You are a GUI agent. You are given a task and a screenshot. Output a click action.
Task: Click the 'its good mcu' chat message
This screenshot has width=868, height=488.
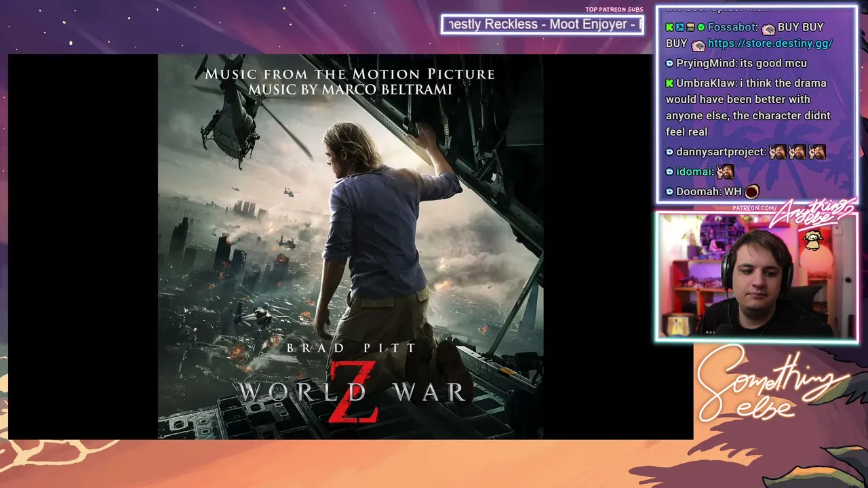point(773,63)
